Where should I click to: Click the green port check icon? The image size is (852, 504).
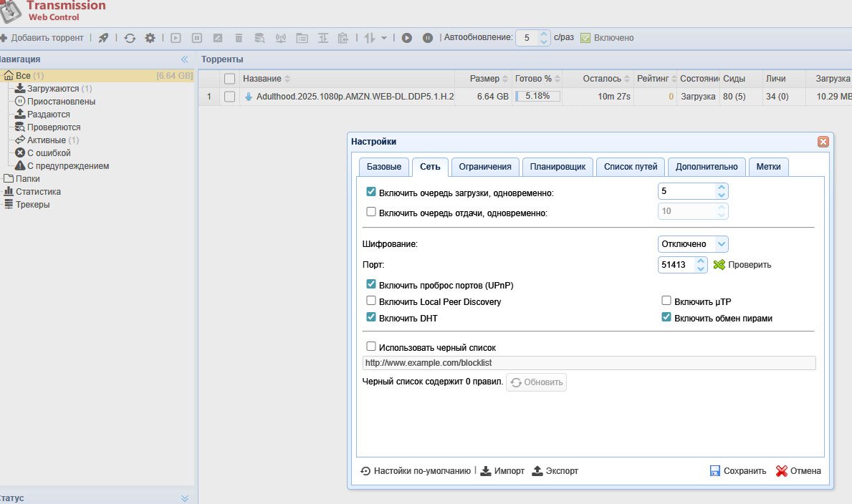pyautogui.click(x=719, y=265)
